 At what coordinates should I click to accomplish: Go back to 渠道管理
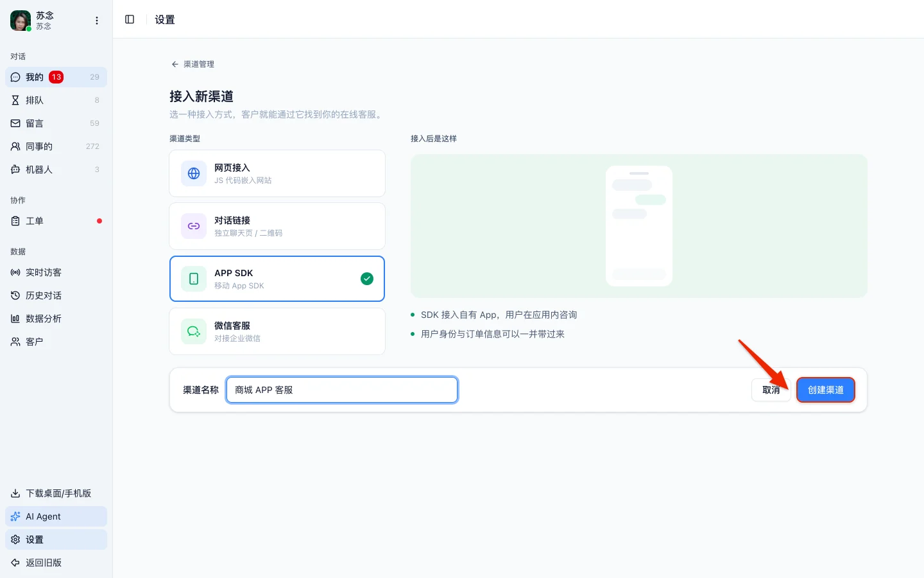[193, 64]
